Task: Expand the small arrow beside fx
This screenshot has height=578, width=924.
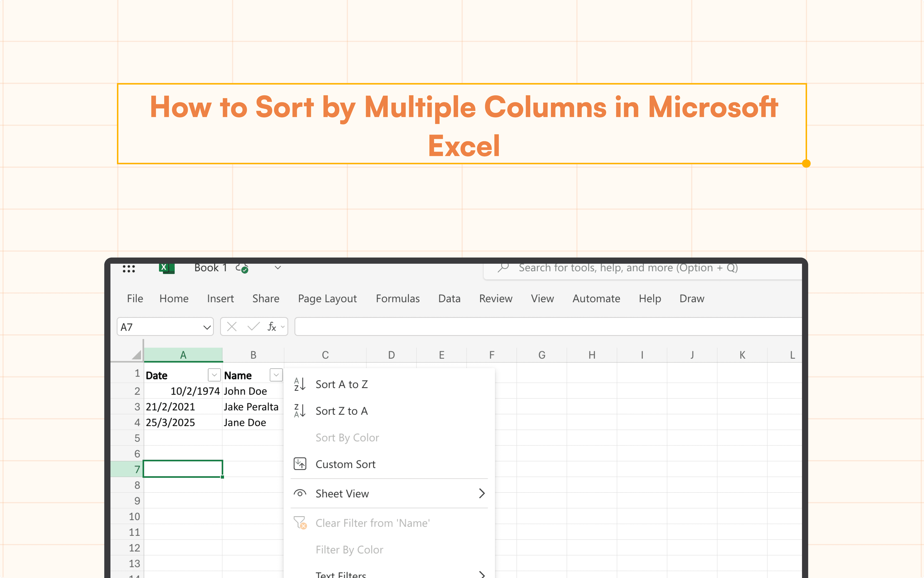Action: (283, 327)
